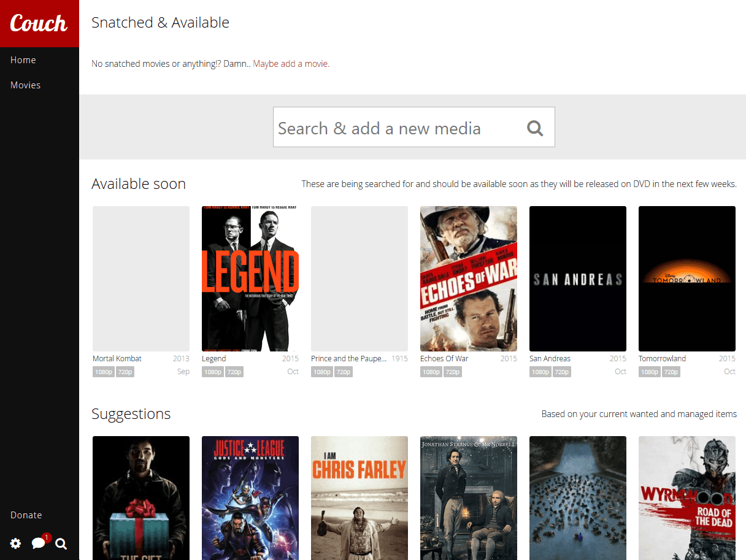Viewport: 746px width, 560px height.
Task: Click 'Oct' release month under Tomorrowland
Action: coord(730,372)
